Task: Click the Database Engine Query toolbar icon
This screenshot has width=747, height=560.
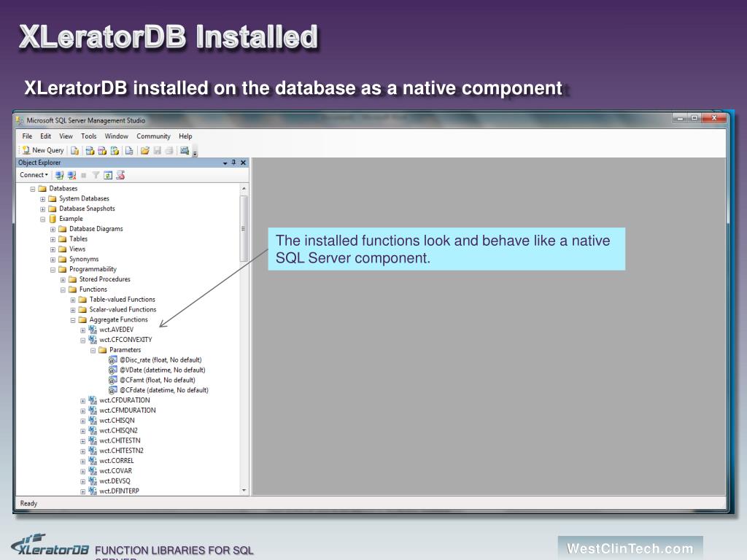Action: [x=75, y=150]
